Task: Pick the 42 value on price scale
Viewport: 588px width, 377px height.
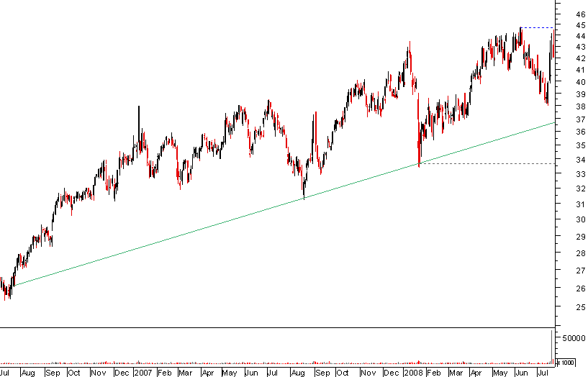Action: point(581,58)
